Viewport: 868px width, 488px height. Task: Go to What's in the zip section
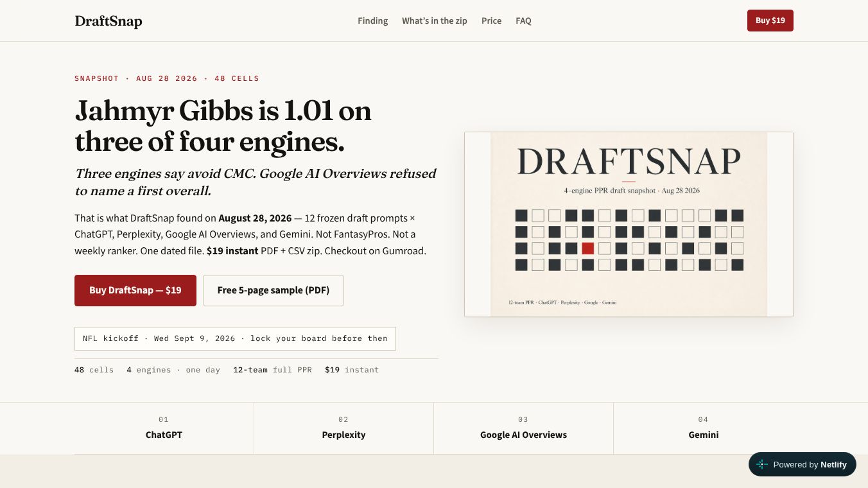coord(435,21)
